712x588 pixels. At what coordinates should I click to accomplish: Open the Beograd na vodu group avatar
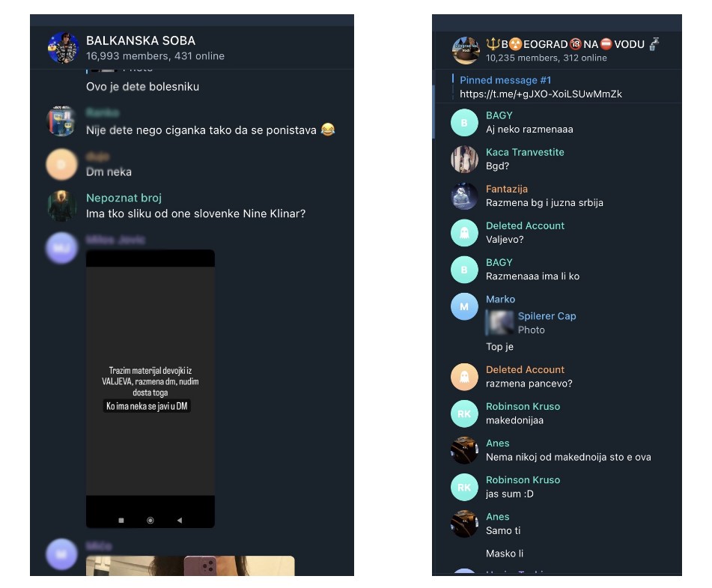[x=466, y=50]
